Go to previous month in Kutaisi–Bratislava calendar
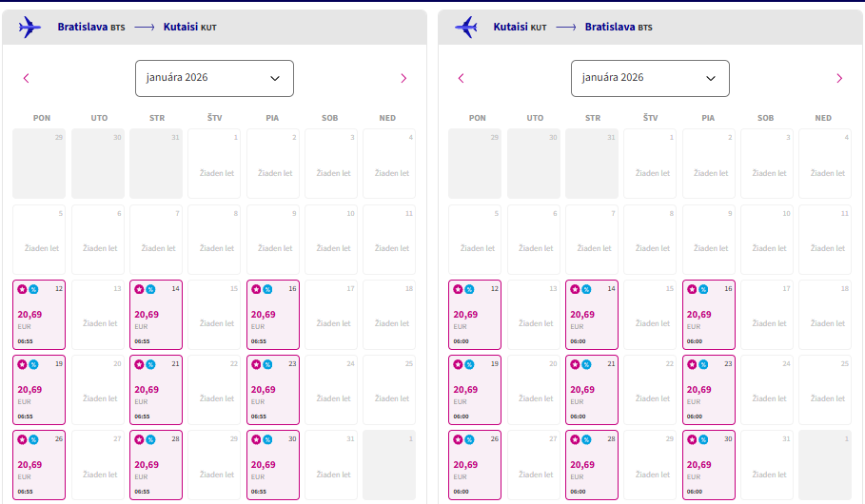The image size is (865, 504). (462, 78)
